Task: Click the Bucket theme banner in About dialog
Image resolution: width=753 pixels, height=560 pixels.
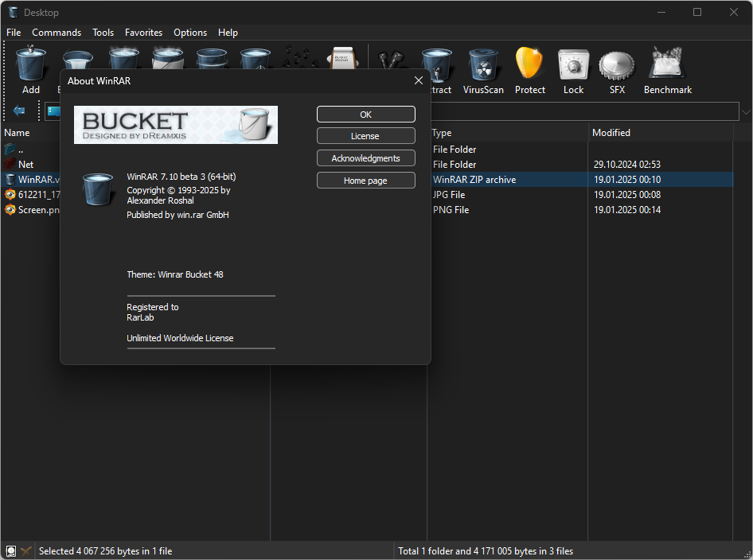Action: [176, 125]
